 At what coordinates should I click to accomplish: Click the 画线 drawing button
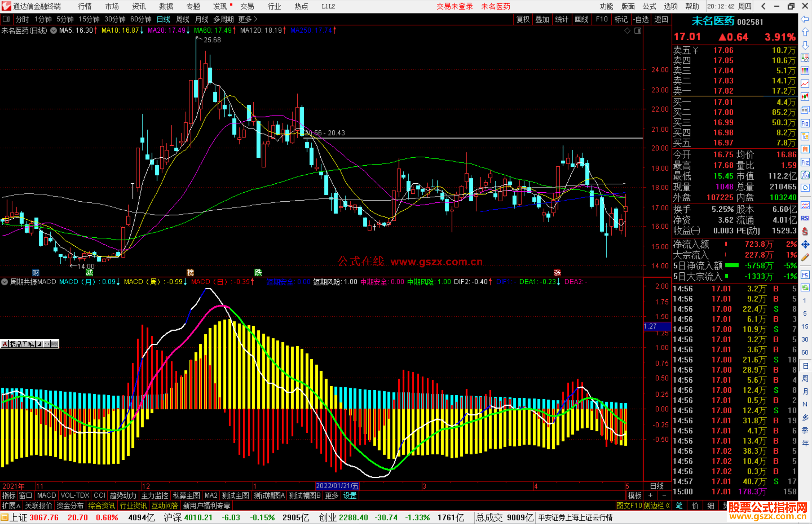[x=582, y=19]
